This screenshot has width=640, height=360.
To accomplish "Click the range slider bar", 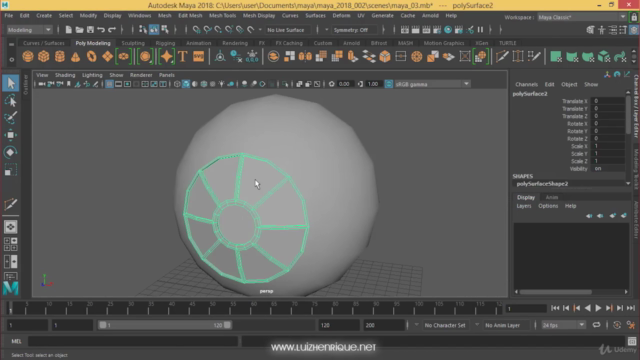I will click(x=164, y=325).
